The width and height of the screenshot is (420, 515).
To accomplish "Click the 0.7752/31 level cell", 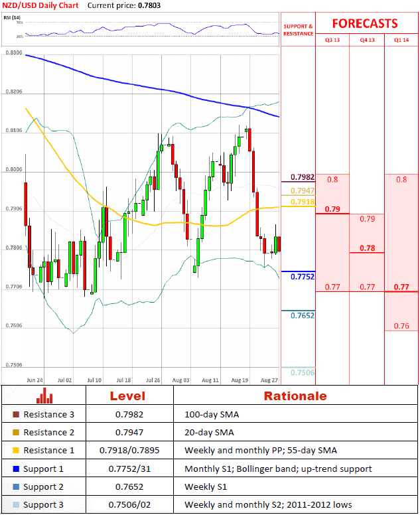I will coord(129,469).
